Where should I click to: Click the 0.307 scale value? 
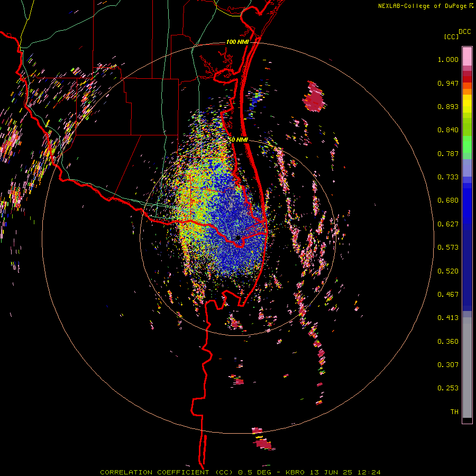click(448, 365)
